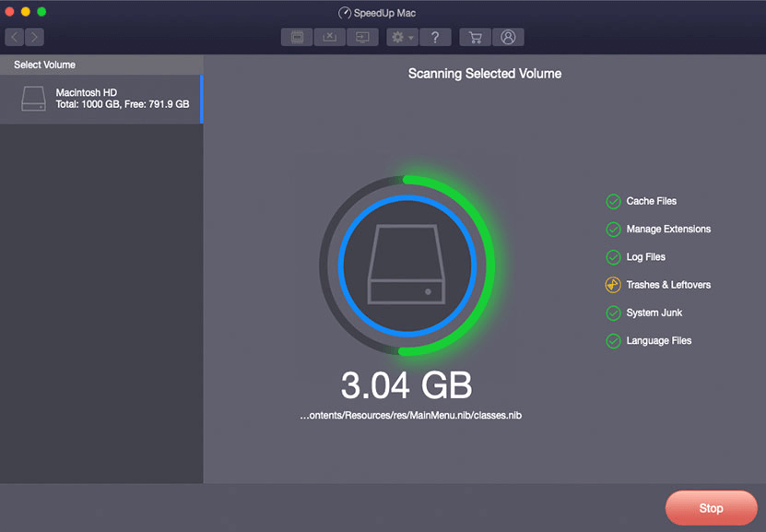Toggle the Cache Files scan checkmark

pyautogui.click(x=612, y=201)
